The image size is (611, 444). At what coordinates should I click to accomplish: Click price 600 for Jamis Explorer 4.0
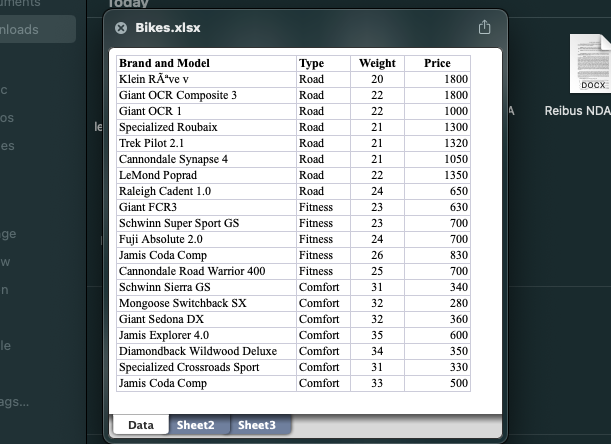click(x=437, y=335)
